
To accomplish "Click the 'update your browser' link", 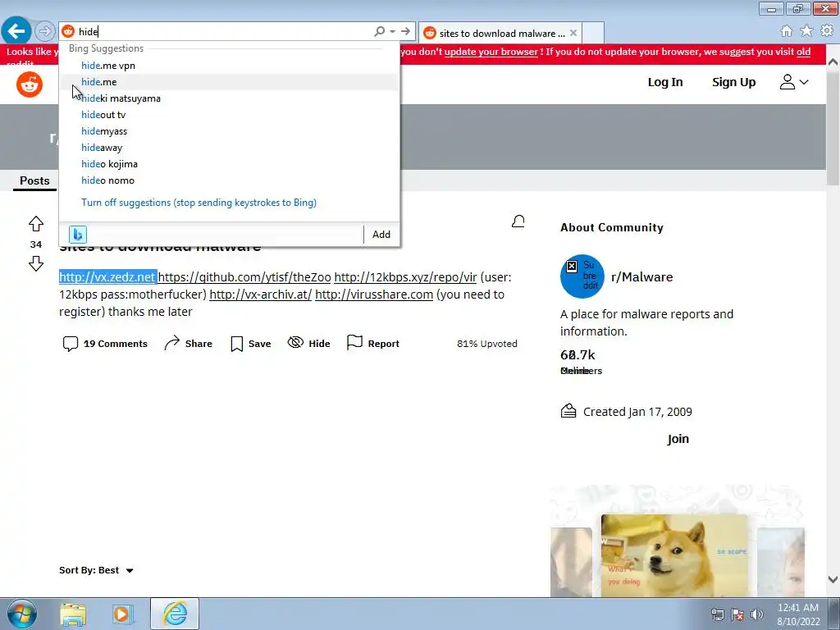I will [491, 52].
